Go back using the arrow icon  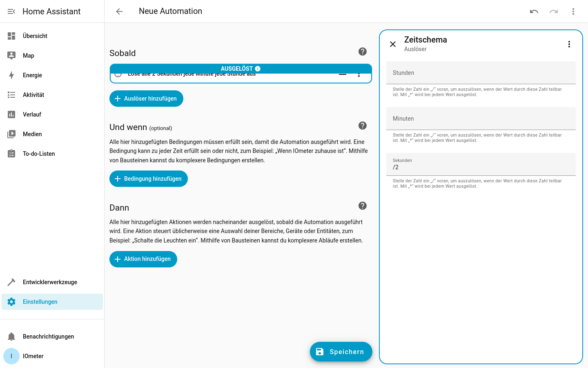pyautogui.click(x=119, y=11)
